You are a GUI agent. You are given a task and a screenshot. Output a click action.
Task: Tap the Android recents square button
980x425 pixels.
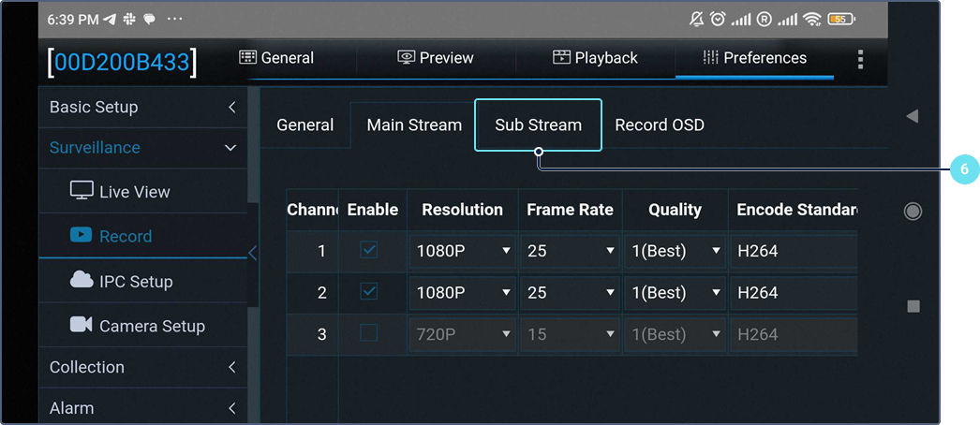tap(913, 306)
